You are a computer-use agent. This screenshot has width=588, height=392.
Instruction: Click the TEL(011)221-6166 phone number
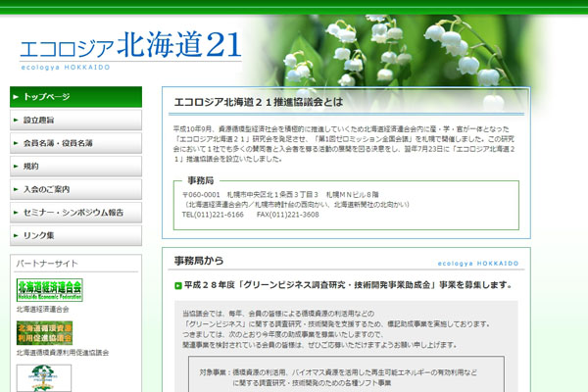tap(213, 215)
